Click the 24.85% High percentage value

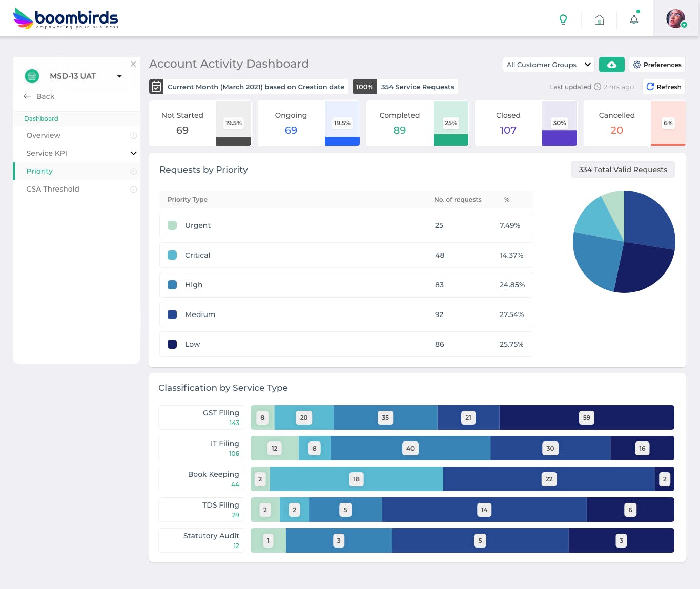click(x=512, y=285)
